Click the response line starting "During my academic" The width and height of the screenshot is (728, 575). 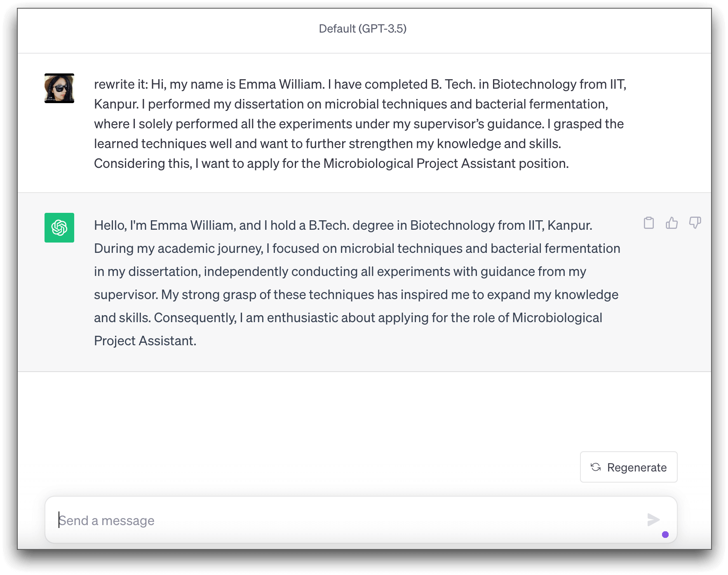pos(357,248)
